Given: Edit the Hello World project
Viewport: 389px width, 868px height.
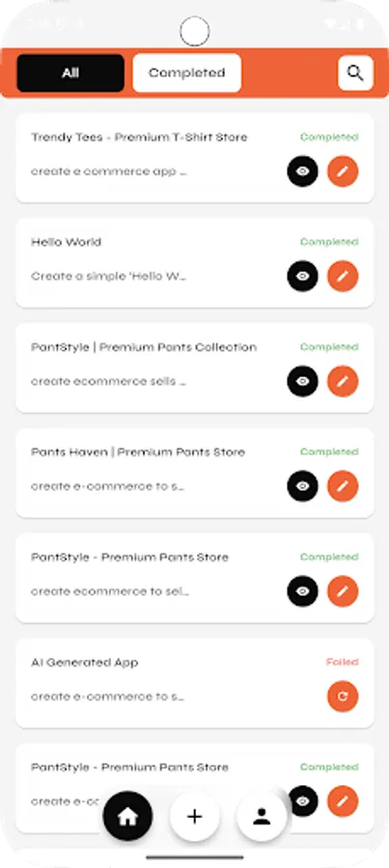Looking at the screenshot, I should [343, 276].
